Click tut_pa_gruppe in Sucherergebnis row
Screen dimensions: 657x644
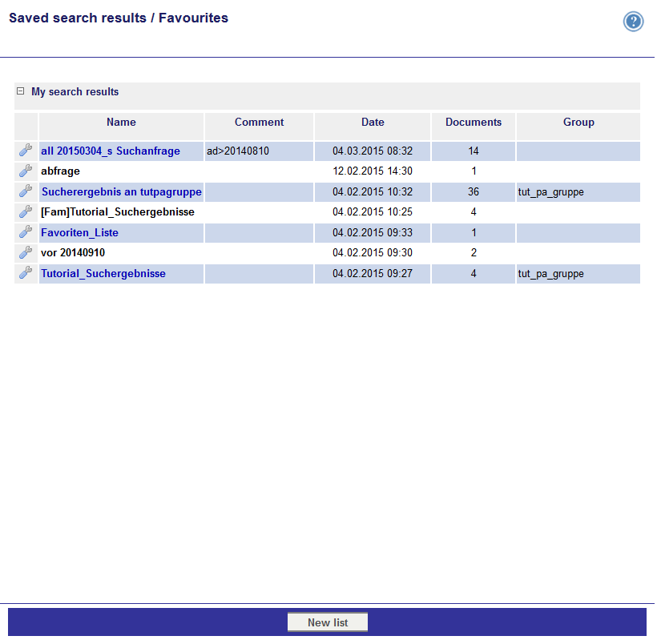tap(550, 192)
